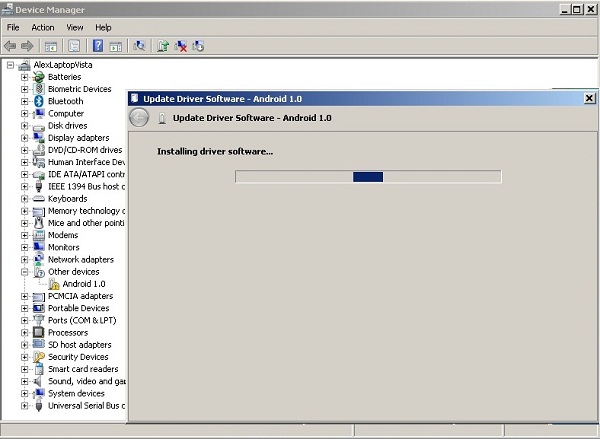Viewport: 600px width, 439px height.
Task: Expand the Modems node
Action: pyautogui.click(x=25, y=235)
